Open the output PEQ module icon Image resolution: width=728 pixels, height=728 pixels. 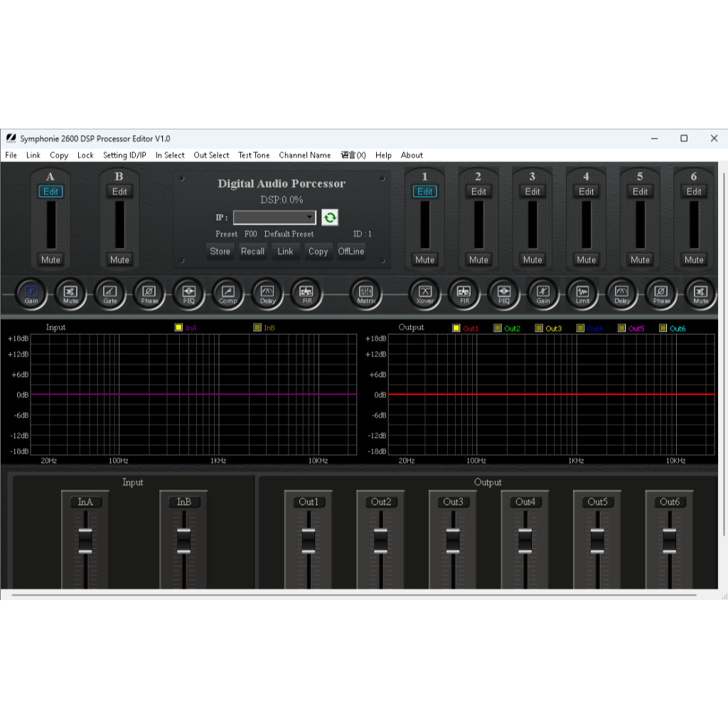point(504,294)
